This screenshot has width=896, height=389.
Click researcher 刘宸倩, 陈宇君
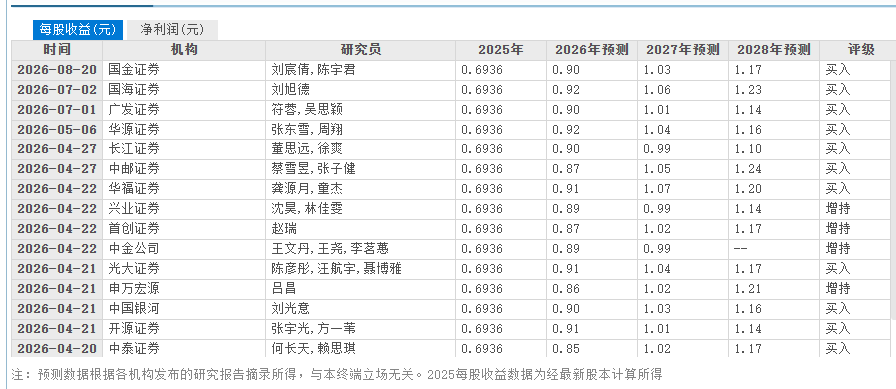[x=314, y=70]
